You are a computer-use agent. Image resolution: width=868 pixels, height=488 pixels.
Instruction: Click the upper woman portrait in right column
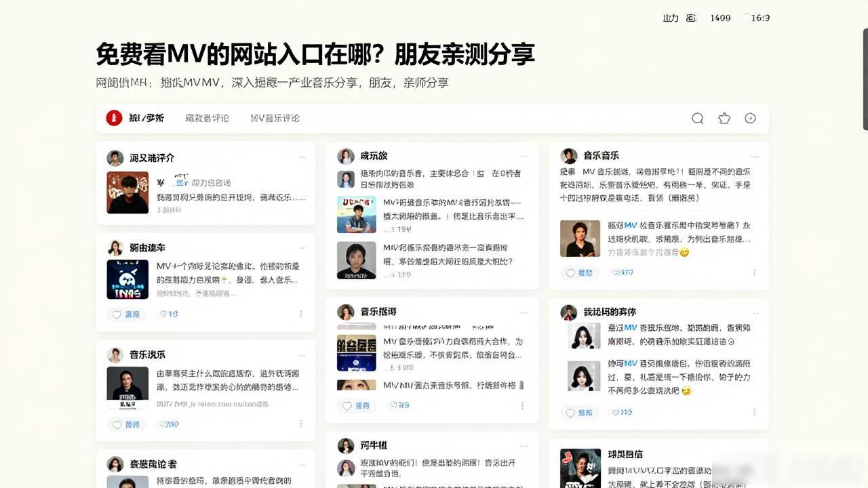[584, 335]
